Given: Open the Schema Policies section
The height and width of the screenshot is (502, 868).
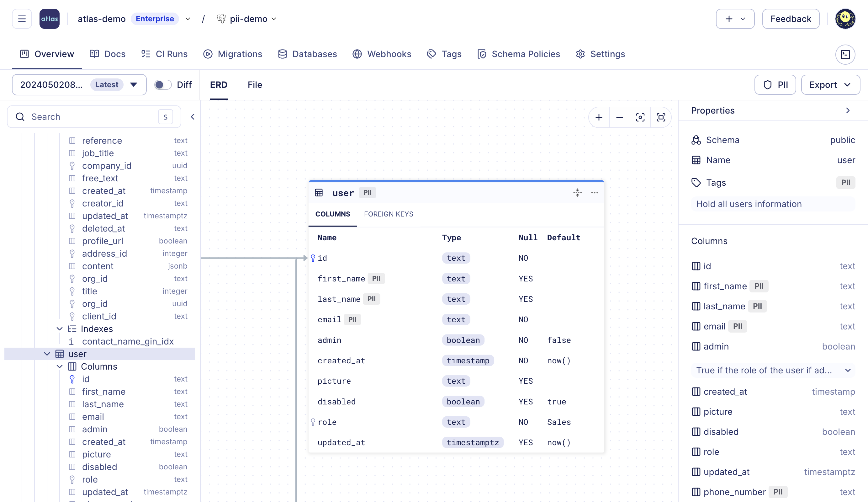Looking at the screenshot, I should click(x=519, y=54).
